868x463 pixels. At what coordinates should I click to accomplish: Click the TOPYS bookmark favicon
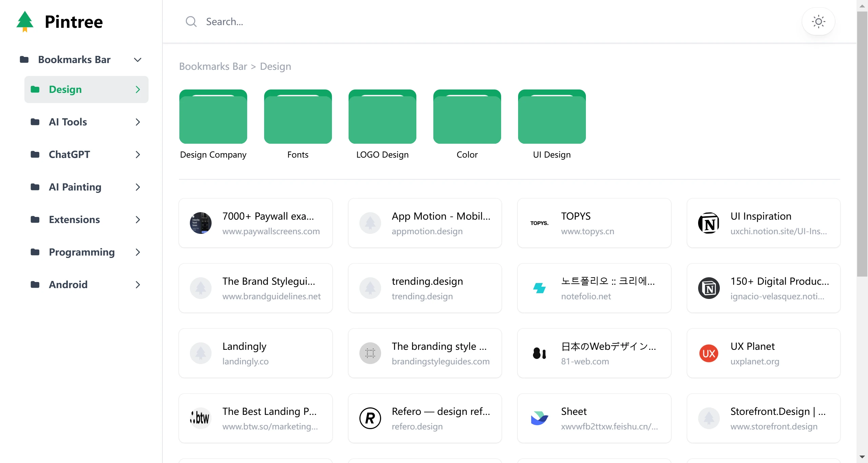(x=539, y=223)
